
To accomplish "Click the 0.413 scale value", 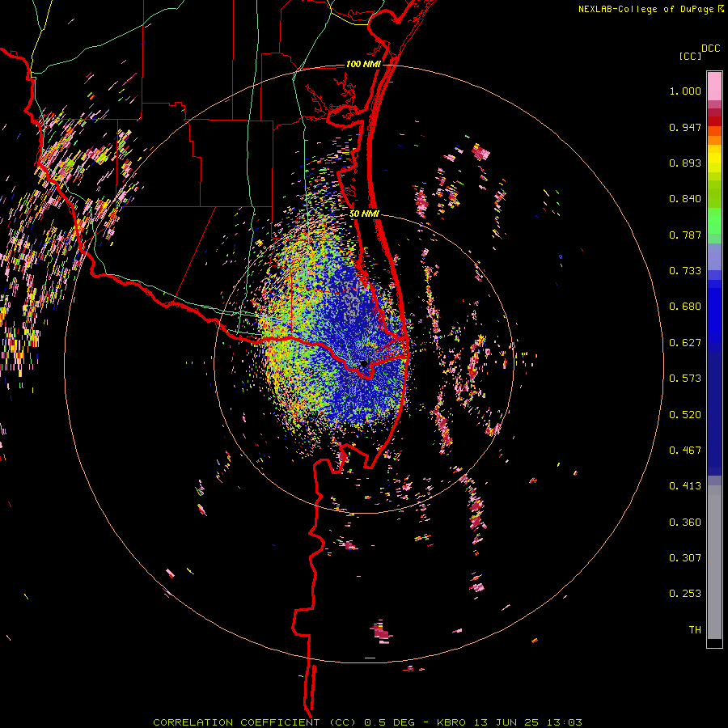I will point(685,486).
